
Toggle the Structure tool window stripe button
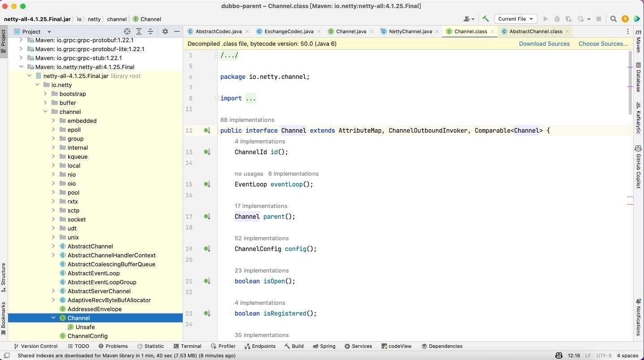click(4, 277)
